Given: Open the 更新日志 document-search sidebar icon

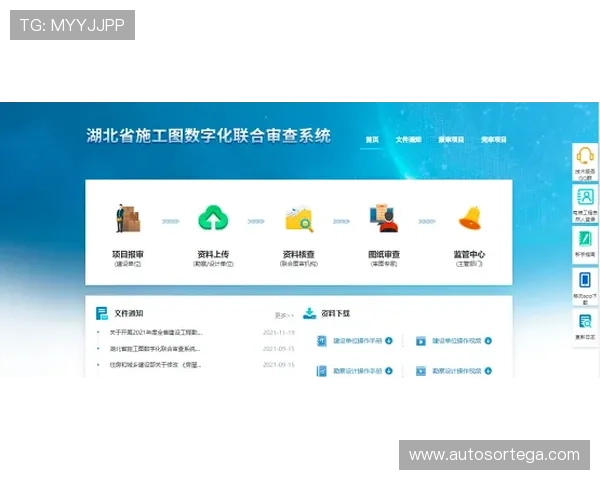Looking at the screenshot, I should (x=585, y=322).
